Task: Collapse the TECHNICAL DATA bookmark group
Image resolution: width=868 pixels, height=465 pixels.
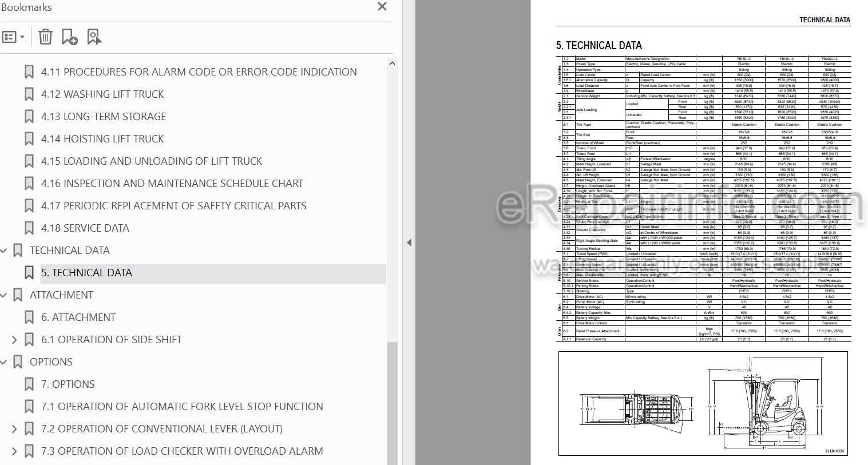Action: 3,251
